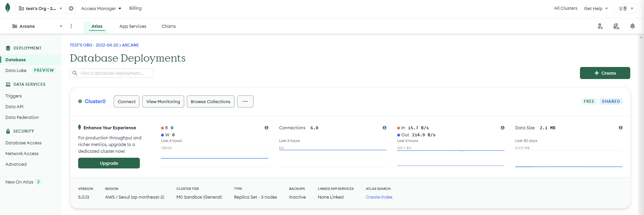Click the Security section lock icon
644x215 pixels.
[x=8, y=131]
